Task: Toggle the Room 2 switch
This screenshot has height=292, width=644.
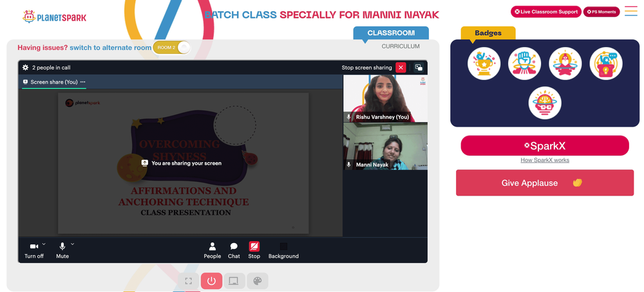Action: pyautogui.click(x=172, y=48)
